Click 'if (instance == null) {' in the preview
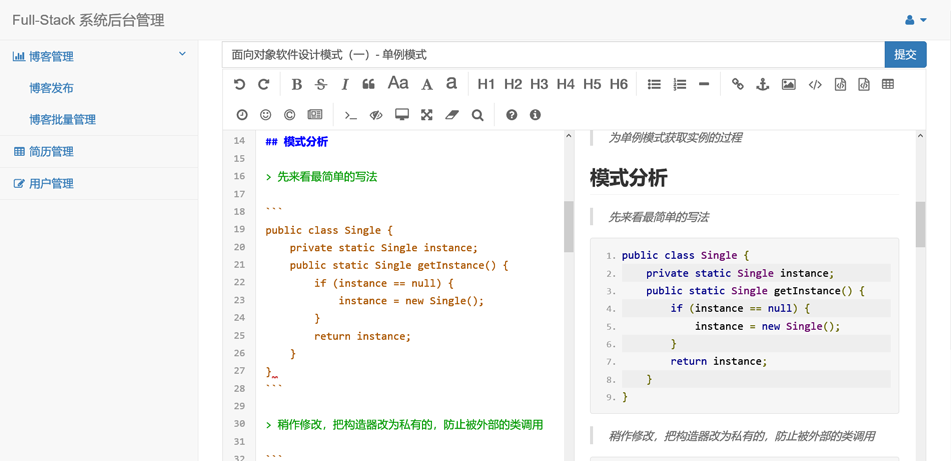The height and width of the screenshot is (461, 951). [x=741, y=308]
